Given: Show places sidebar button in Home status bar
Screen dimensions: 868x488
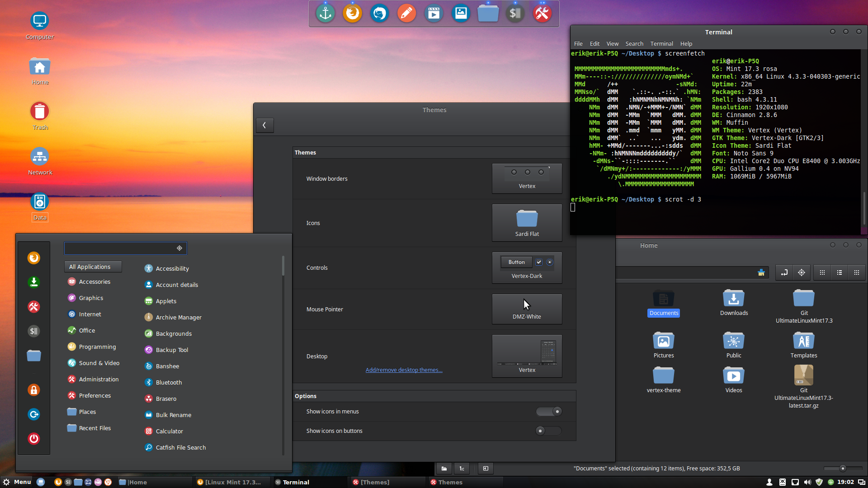Looking at the screenshot, I should pyautogui.click(x=444, y=469).
